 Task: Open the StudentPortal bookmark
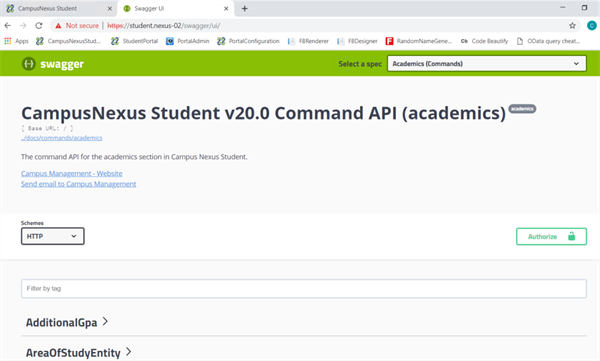[134, 41]
